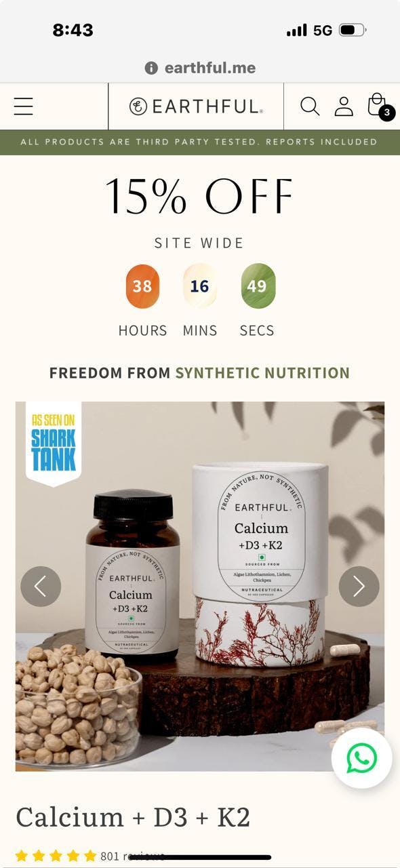Open the Calcium + D3 + K2 product title
400x868 pixels.
133,818
